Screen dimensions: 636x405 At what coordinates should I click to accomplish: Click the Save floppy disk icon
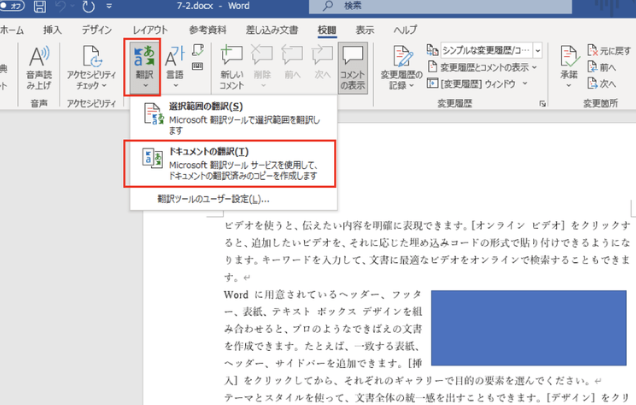point(40,6)
